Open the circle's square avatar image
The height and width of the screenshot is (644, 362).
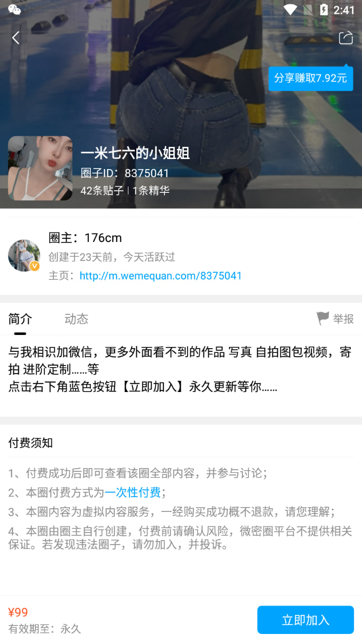click(x=40, y=168)
